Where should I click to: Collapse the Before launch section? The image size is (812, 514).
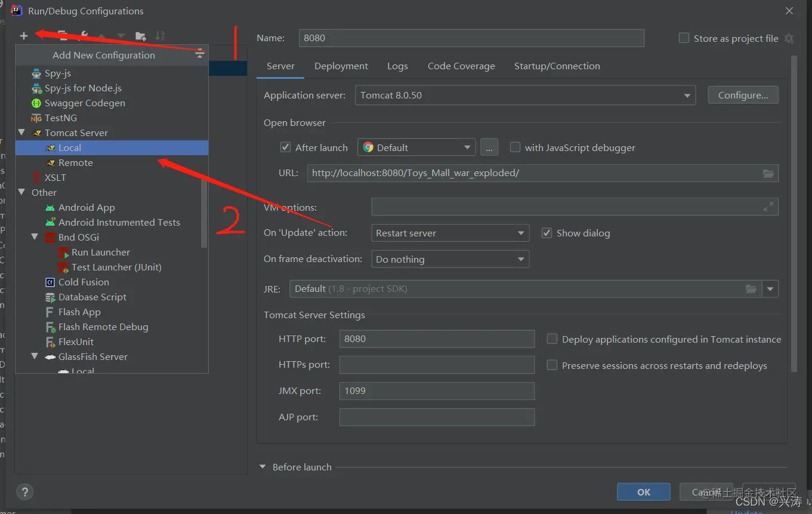pos(263,467)
